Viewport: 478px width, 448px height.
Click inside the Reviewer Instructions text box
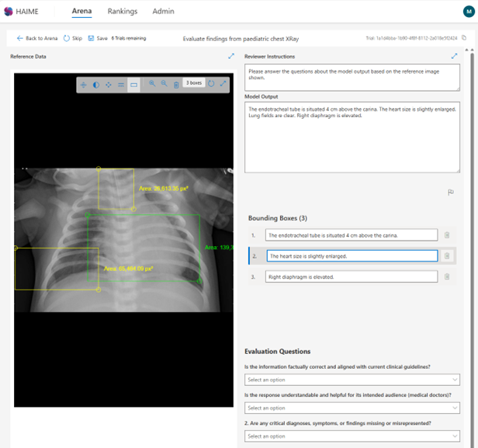352,78
